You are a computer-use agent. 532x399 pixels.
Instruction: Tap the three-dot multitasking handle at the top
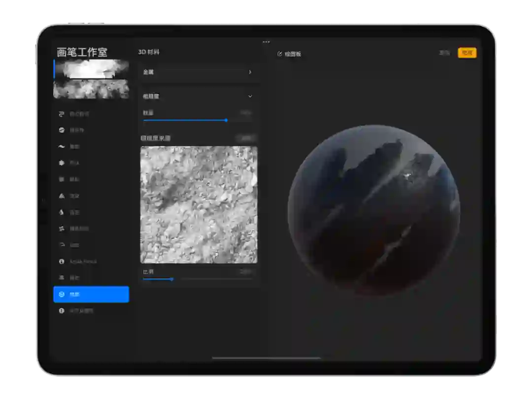coord(266,42)
